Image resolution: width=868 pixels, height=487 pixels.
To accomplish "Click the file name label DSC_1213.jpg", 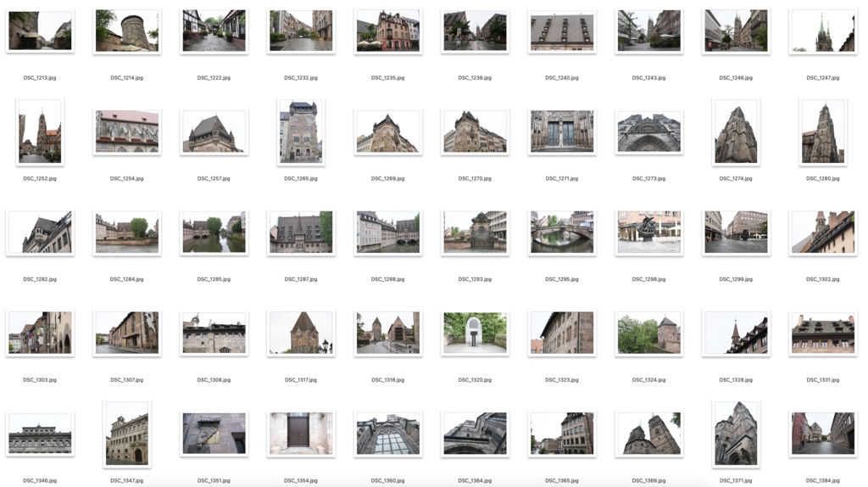I will point(40,78).
